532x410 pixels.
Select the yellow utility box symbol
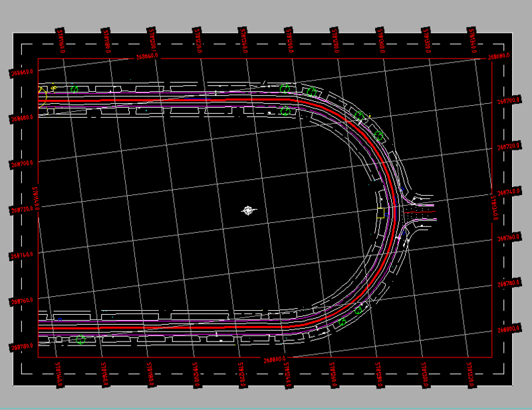pos(381,213)
